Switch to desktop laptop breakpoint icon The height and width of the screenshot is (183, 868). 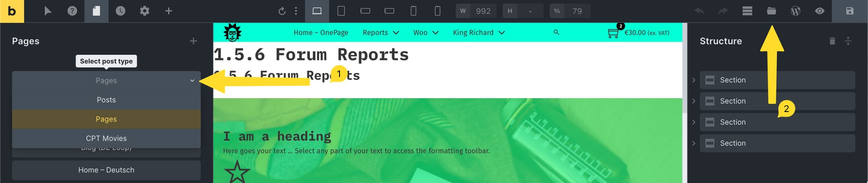point(317,11)
